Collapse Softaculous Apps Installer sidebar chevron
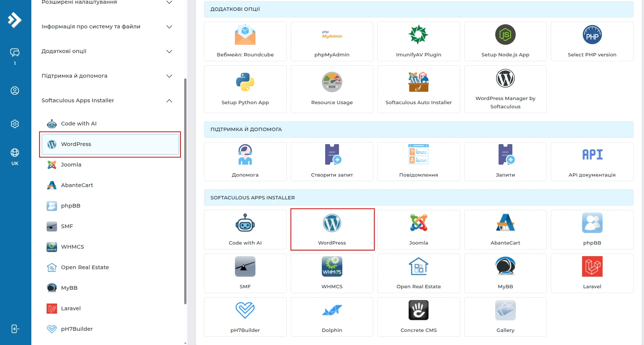This screenshot has height=345, width=644. point(169,101)
